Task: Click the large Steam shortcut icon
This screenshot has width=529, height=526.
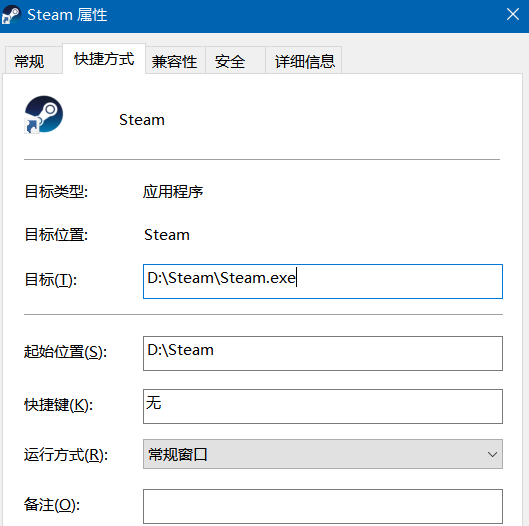Action: tap(44, 114)
